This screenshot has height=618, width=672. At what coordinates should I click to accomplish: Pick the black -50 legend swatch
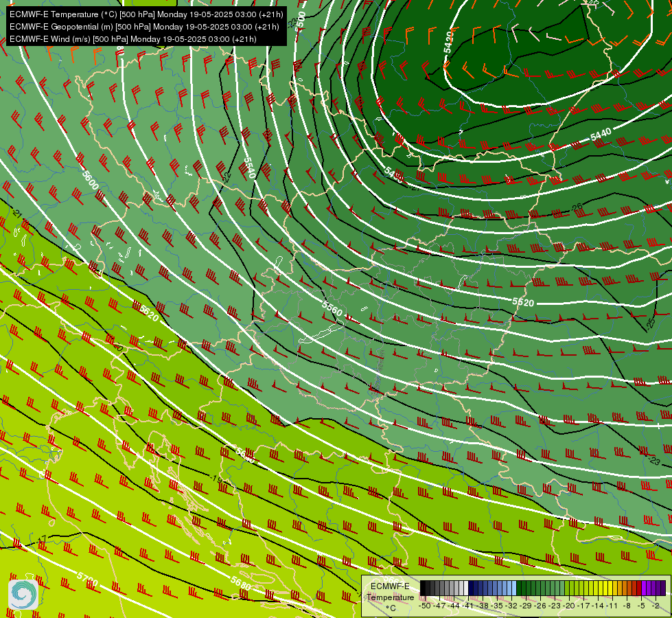click(x=423, y=588)
